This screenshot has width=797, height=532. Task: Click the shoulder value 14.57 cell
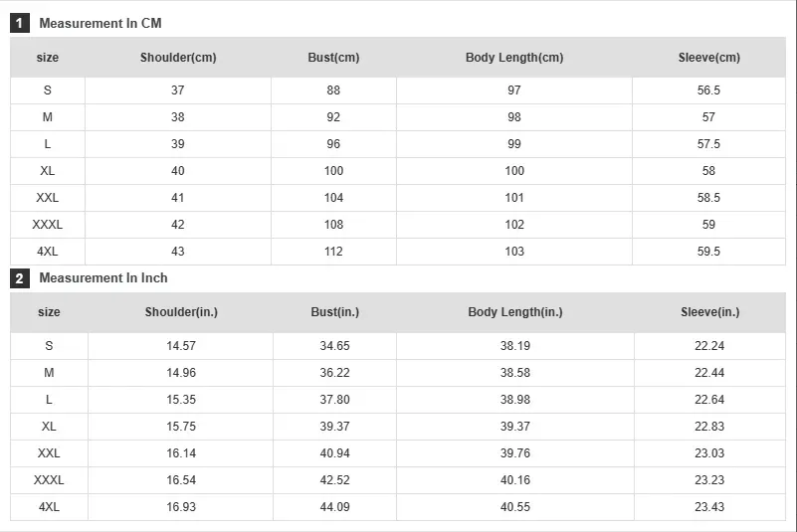(x=181, y=346)
